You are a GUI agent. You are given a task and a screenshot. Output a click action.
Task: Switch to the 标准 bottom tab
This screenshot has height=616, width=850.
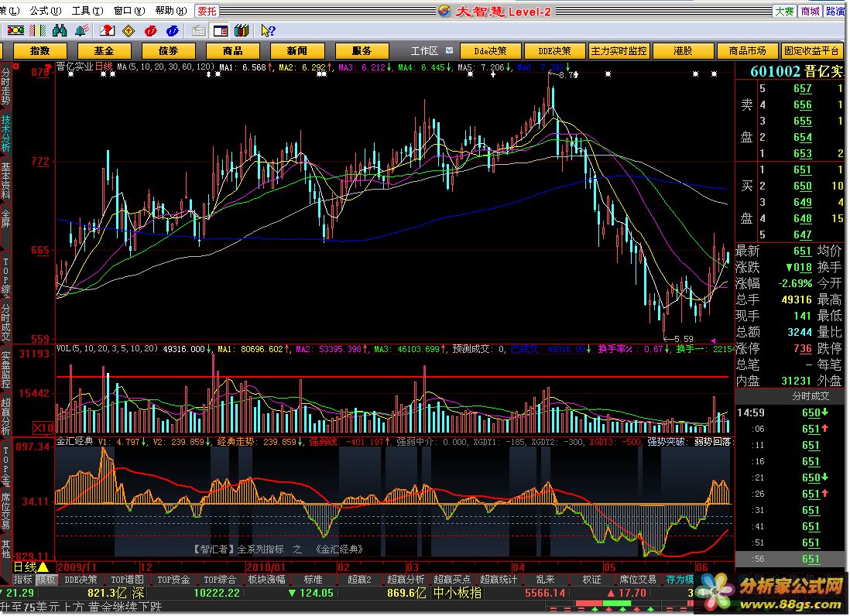[x=313, y=580]
